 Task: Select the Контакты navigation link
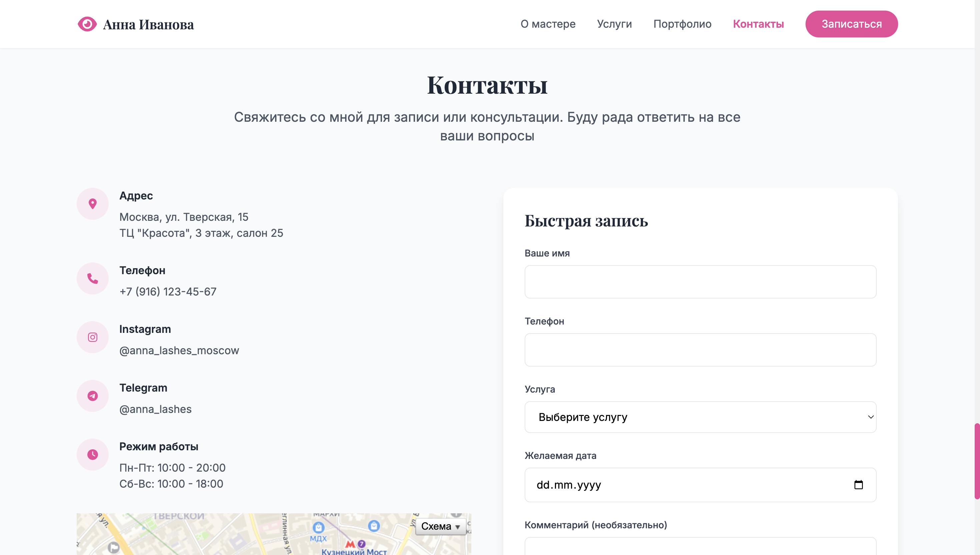(x=758, y=24)
